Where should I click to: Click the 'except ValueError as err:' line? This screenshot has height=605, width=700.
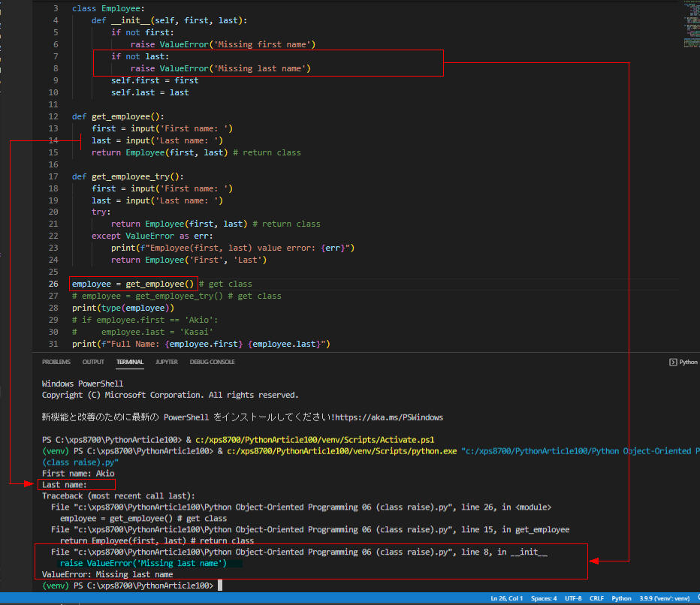point(152,236)
